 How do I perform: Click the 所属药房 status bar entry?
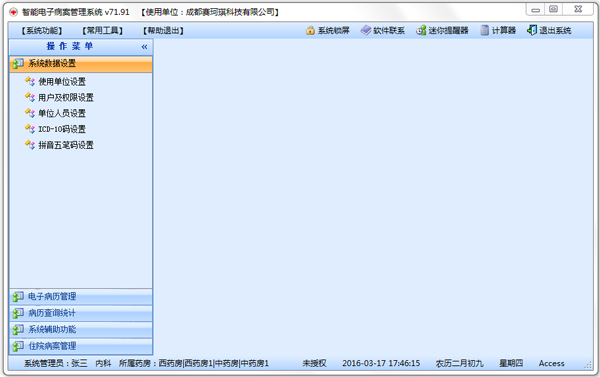coord(194,363)
